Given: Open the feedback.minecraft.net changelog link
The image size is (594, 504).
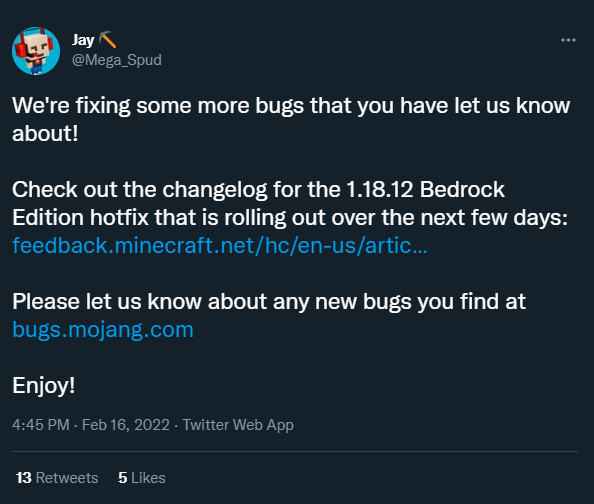Looking at the screenshot, I should 220,246.
